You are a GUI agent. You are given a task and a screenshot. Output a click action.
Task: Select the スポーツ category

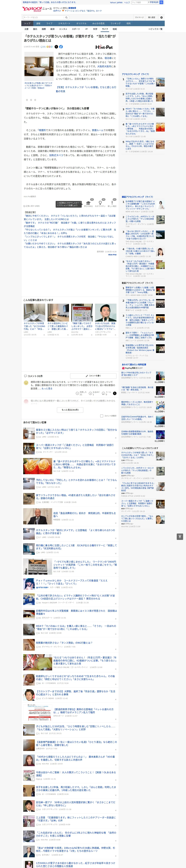[76, 29]
